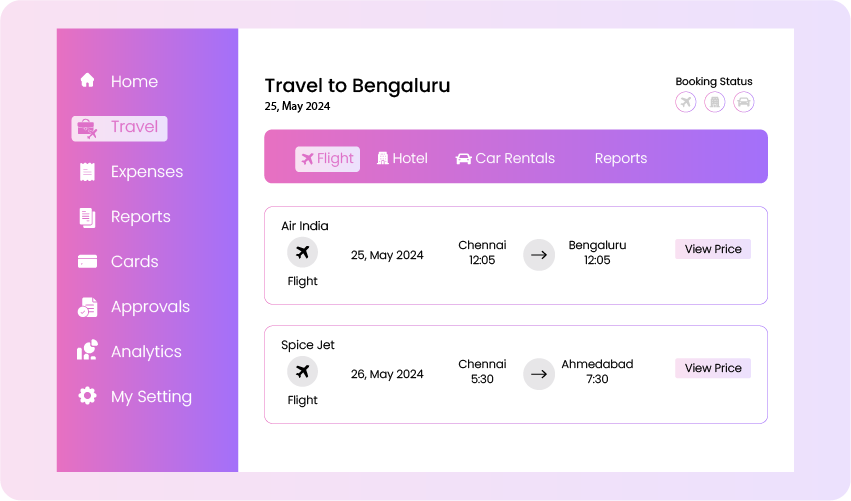Click the arrow between Chennai and Ahmedabad
The image size is (851, 501).
(539, 374)
